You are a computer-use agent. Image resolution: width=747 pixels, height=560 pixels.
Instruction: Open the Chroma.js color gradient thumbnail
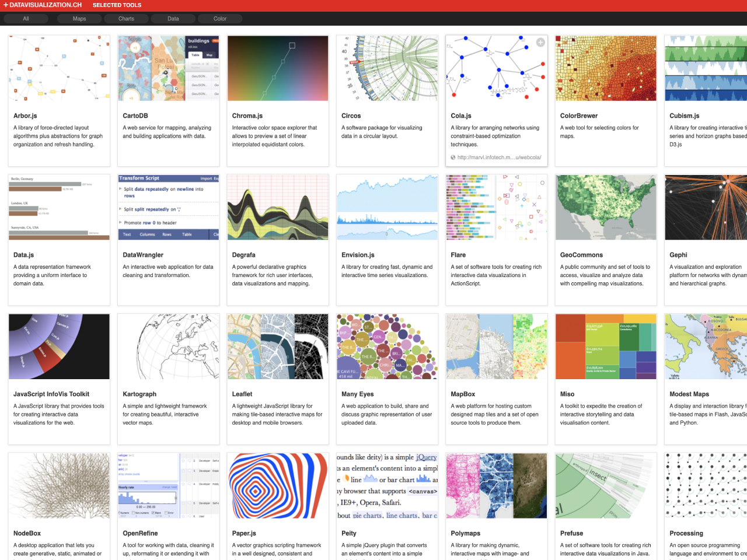pyautogui.click(x=278, y=68)
